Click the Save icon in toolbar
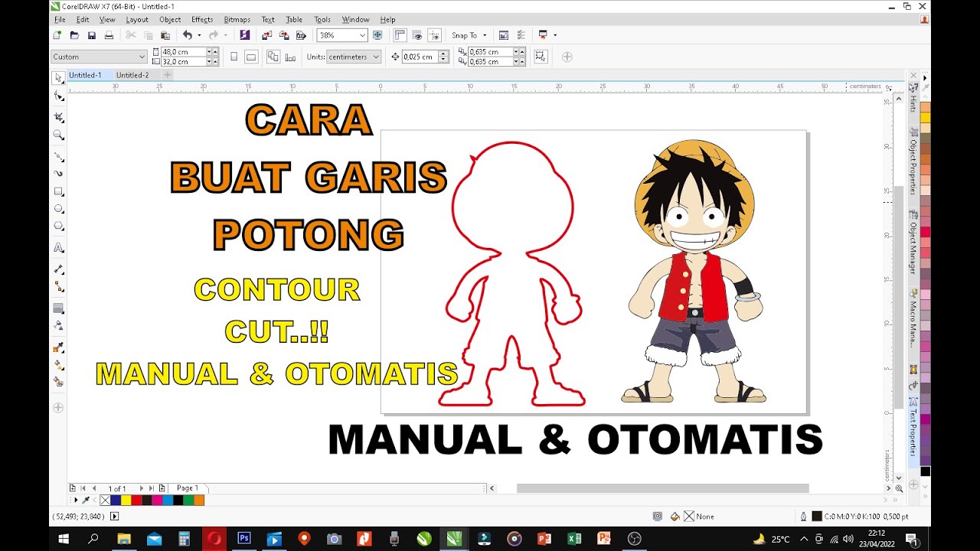This screenshot has height=551, width=980. (92, 35)
